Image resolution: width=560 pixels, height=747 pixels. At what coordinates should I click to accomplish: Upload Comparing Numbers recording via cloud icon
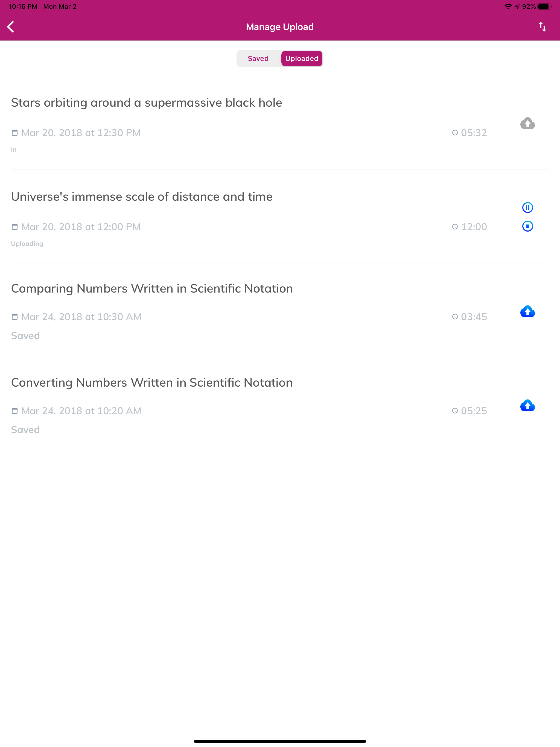point(527,311)
